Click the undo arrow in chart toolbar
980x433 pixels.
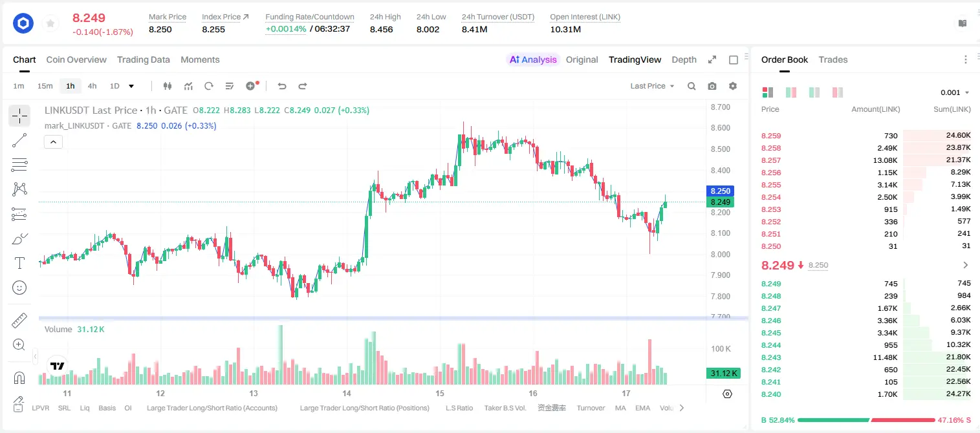tap(281, 86)
